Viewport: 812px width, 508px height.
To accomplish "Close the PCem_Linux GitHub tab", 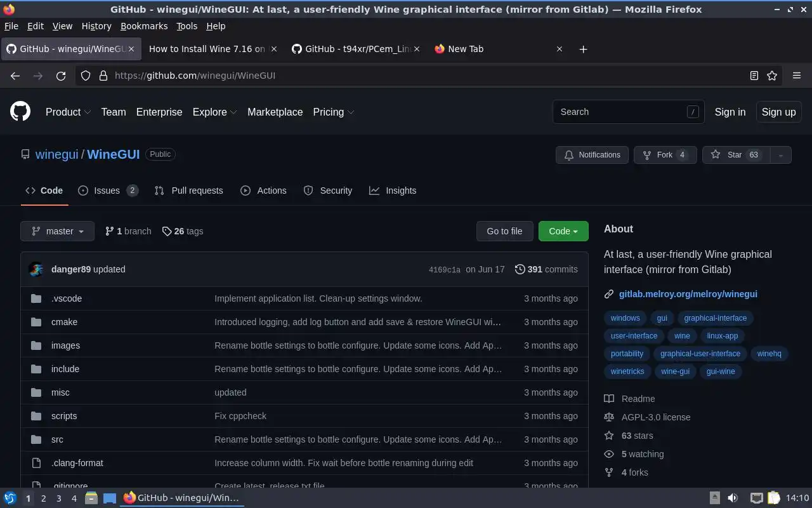I will pos(417,49).
